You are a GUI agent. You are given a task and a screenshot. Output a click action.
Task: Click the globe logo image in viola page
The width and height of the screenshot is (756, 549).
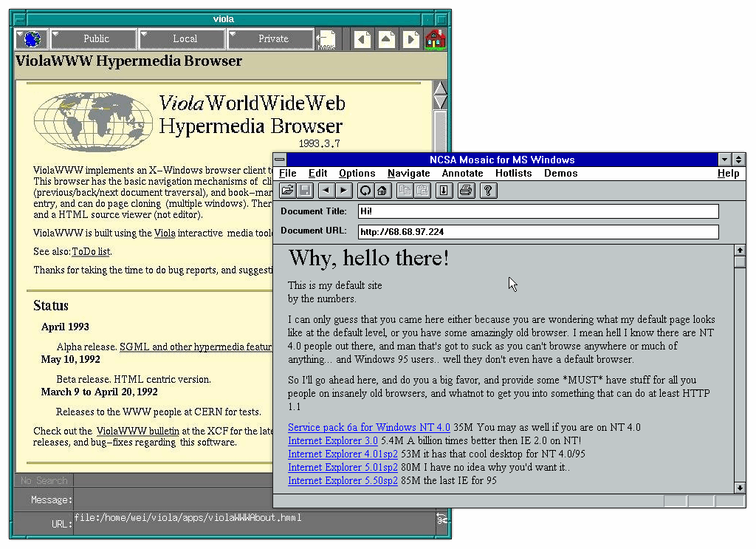tap(93, 122)
